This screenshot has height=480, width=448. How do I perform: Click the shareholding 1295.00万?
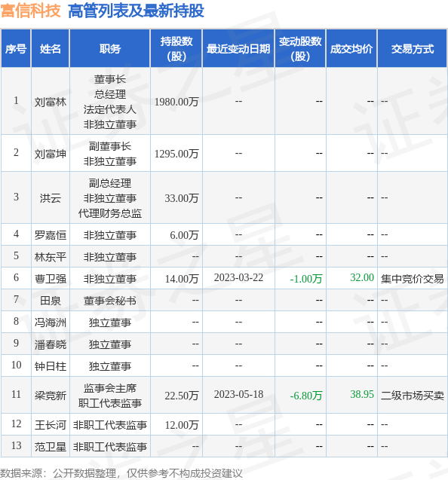point(176,154)
